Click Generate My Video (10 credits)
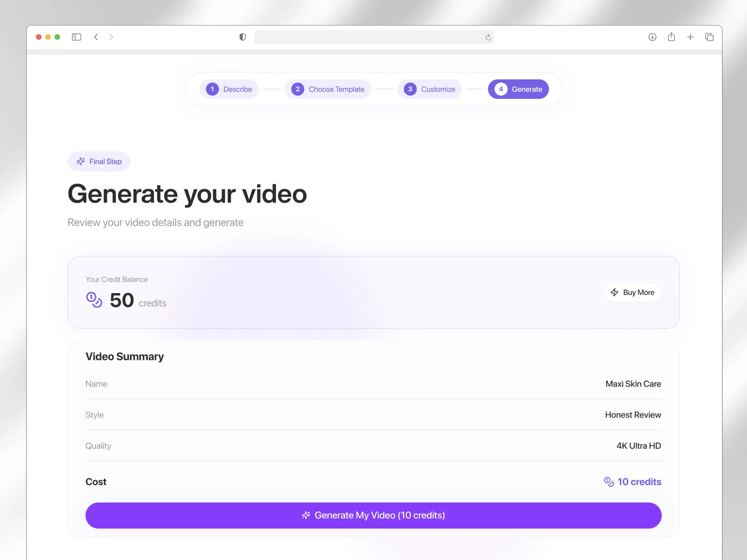 coord(373,515)
